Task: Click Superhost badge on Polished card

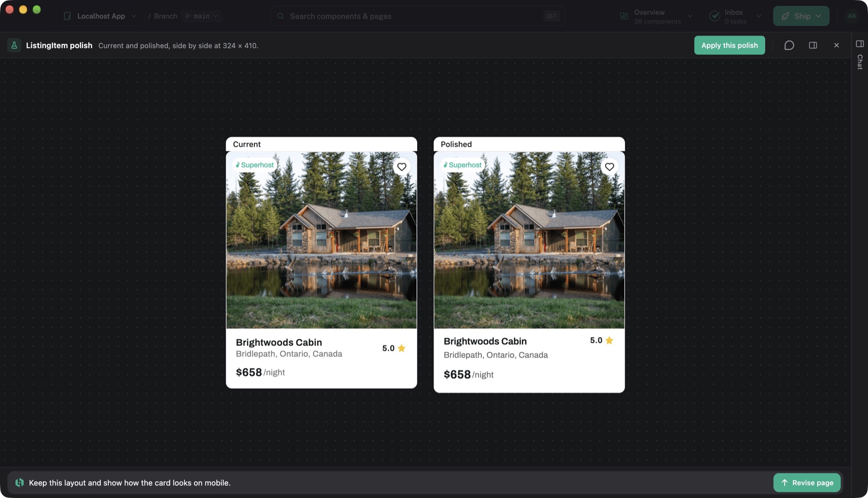Action: coord(462,165)
